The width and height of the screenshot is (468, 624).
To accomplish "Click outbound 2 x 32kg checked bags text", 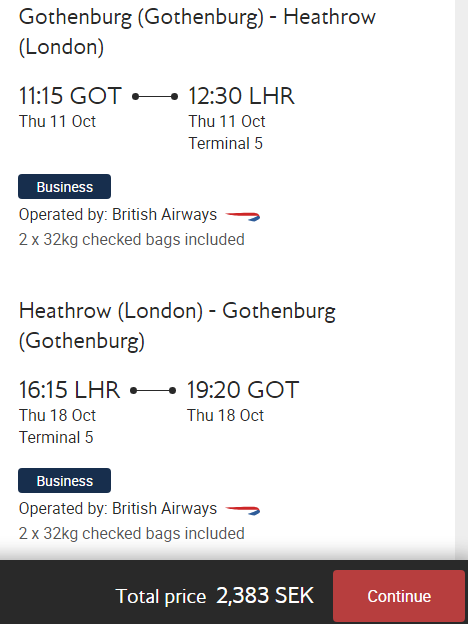I will tap(132, 240).
